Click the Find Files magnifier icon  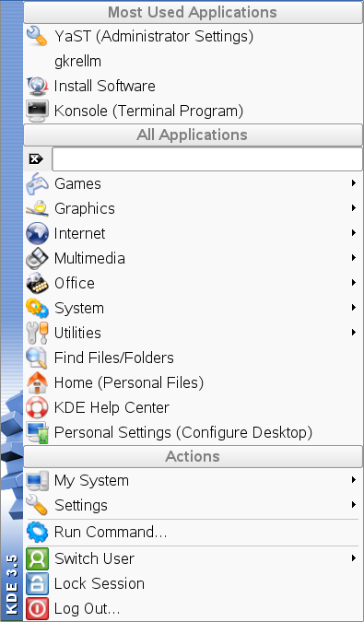[x=37, y=358]
